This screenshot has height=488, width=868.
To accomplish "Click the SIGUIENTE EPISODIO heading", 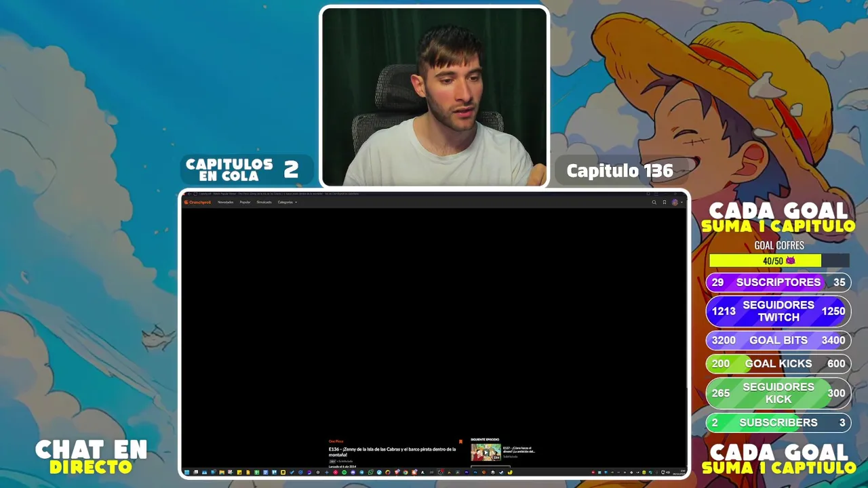I will [485, 440].
